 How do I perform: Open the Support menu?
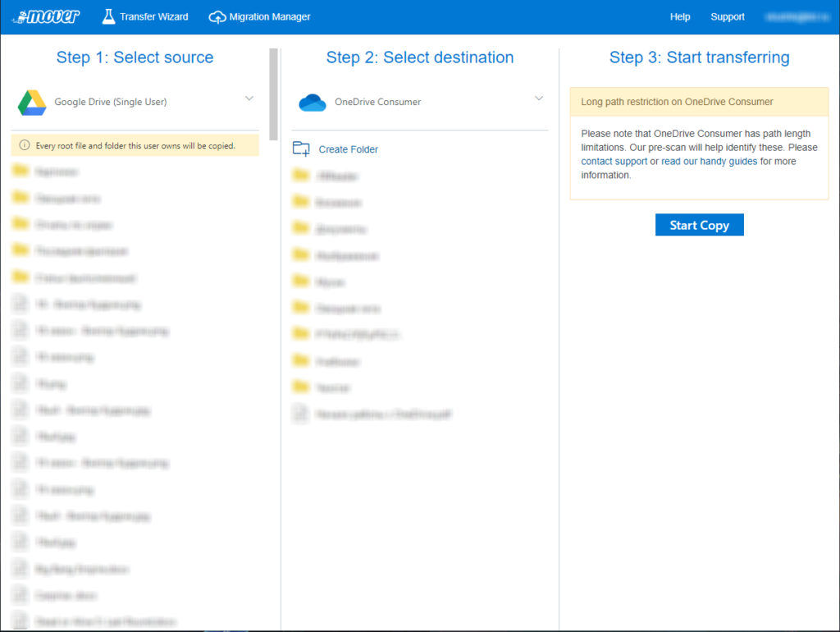click(x=728, y=16)
